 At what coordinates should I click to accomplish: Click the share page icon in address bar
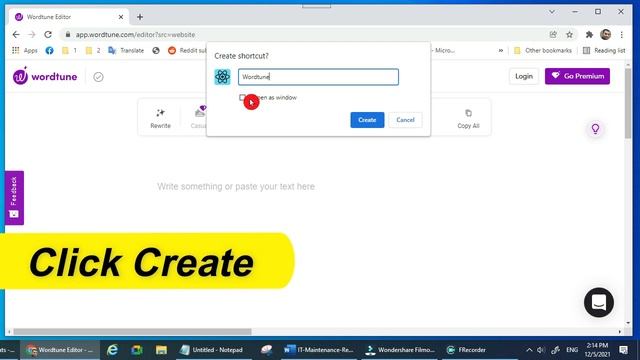tap(553, 35)
